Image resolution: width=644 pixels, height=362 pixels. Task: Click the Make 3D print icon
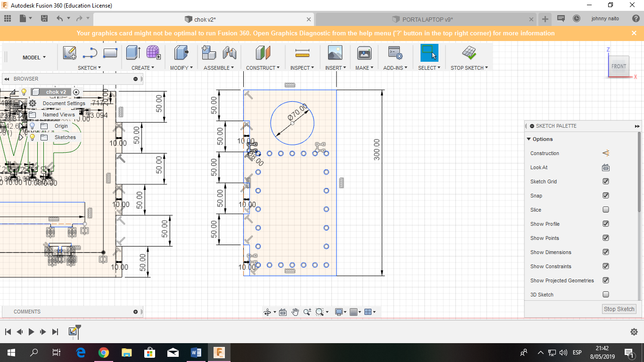[x=364, y=53]
